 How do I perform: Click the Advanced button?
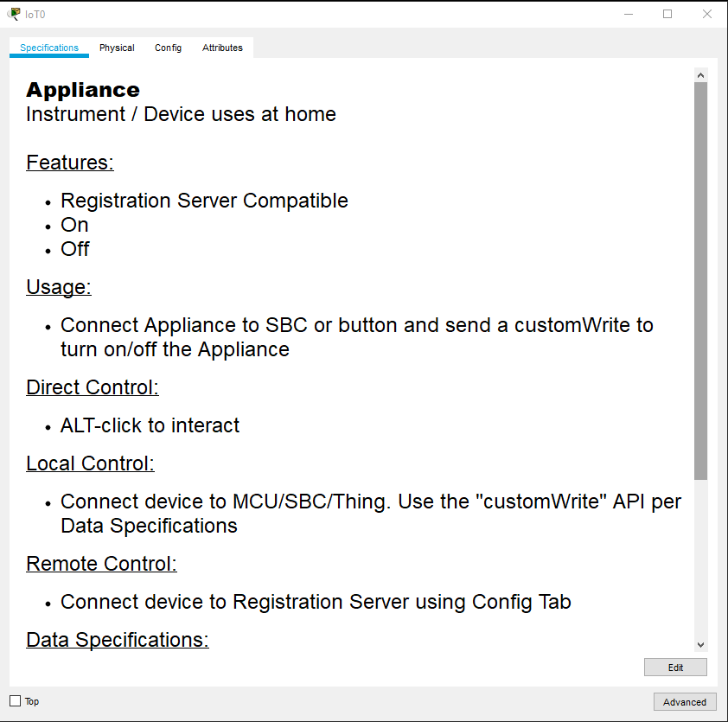tap(684, 702)
